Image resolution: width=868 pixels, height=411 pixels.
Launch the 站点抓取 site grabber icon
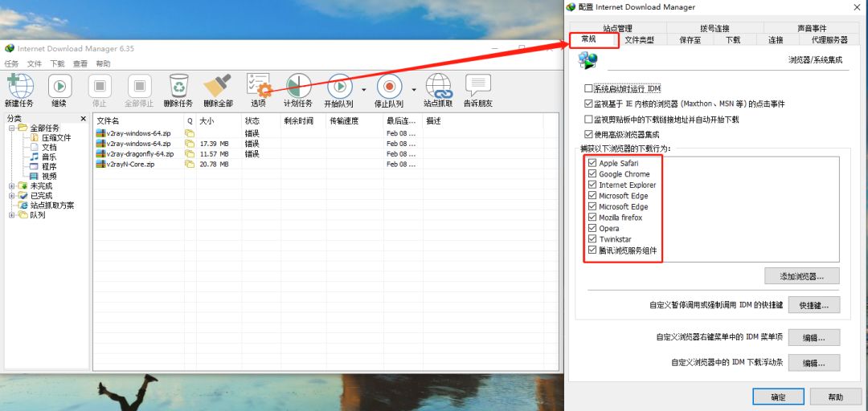438,87
